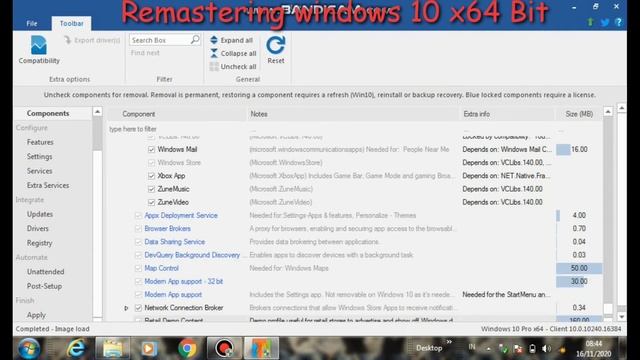Open the File menu
The image size is (640, 360).
pos(32,24)
